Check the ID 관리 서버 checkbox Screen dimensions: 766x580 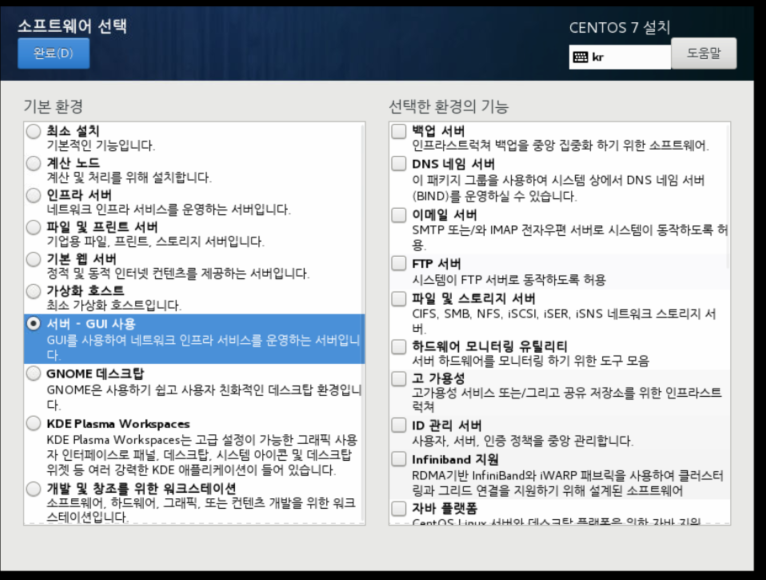click(x=399, y=426)
